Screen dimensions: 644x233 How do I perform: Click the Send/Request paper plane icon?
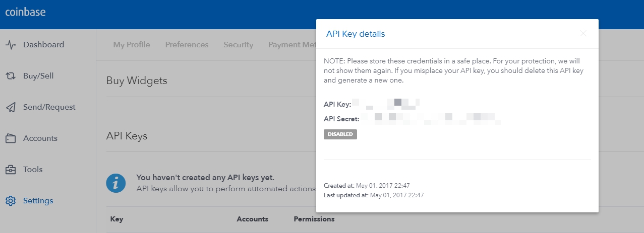pos(11,107)
